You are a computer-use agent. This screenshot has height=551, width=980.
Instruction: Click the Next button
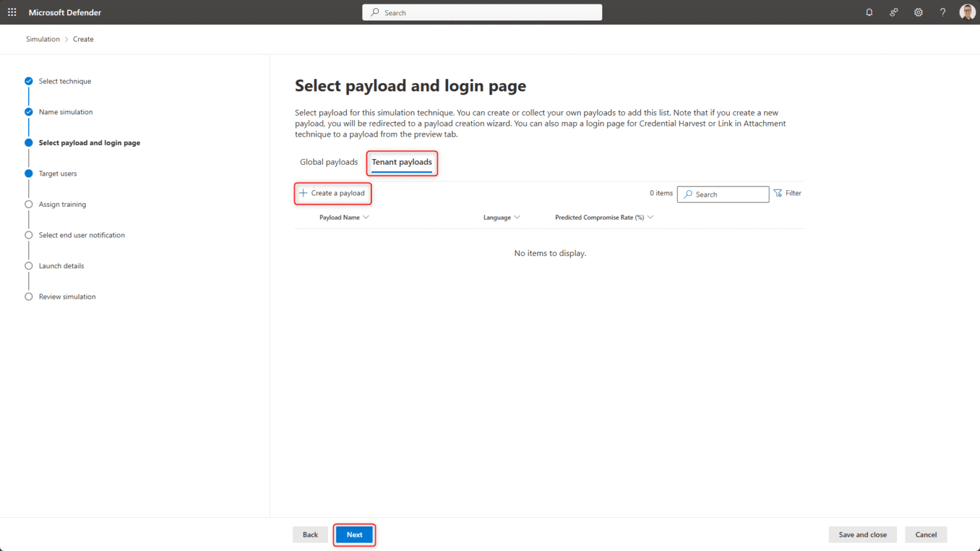[354, 534]
